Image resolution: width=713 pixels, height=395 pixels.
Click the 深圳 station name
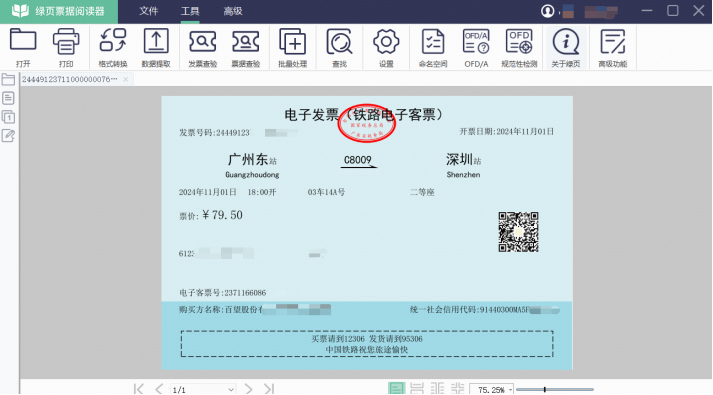[459, 159]
